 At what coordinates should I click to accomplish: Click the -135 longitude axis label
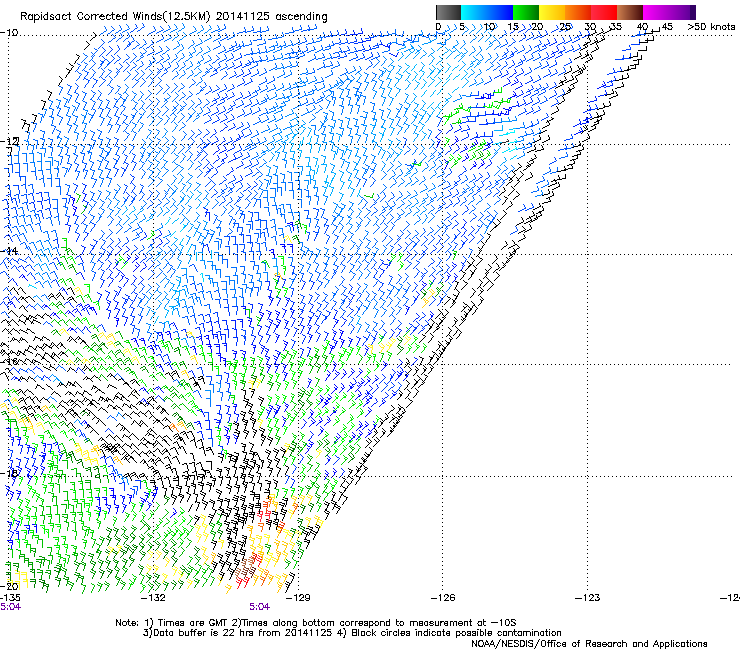(x=10, y=598)
